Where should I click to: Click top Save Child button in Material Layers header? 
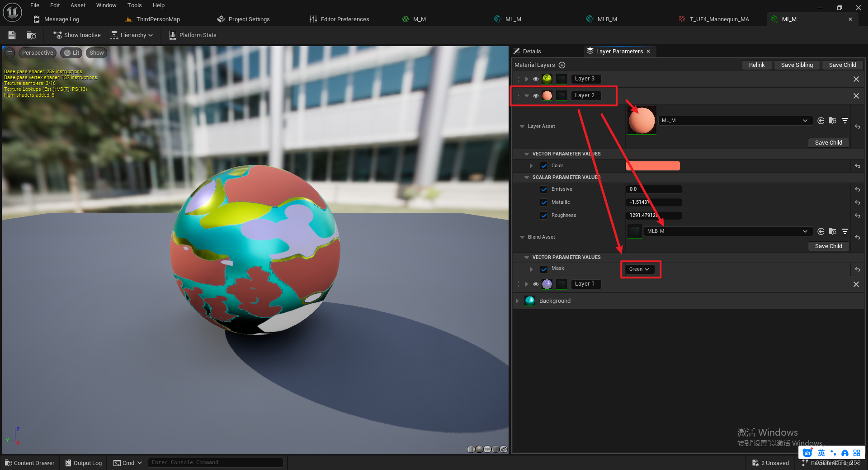coord(842,65)
